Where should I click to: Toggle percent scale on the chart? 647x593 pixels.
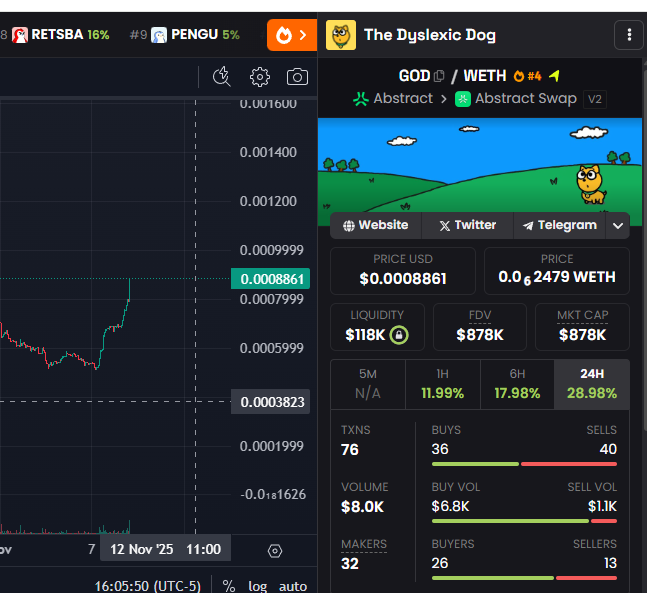click(x=229, y=586)
